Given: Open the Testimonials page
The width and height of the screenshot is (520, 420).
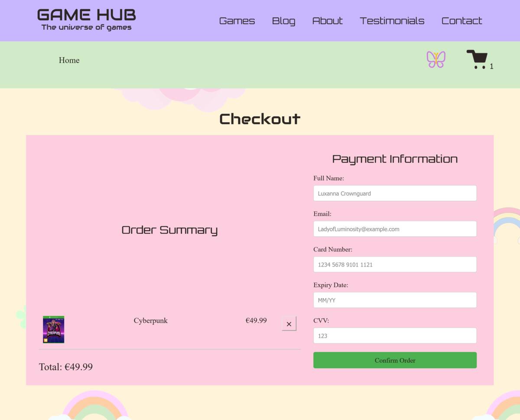Looking at the screenshot, I should click(392, 20).
